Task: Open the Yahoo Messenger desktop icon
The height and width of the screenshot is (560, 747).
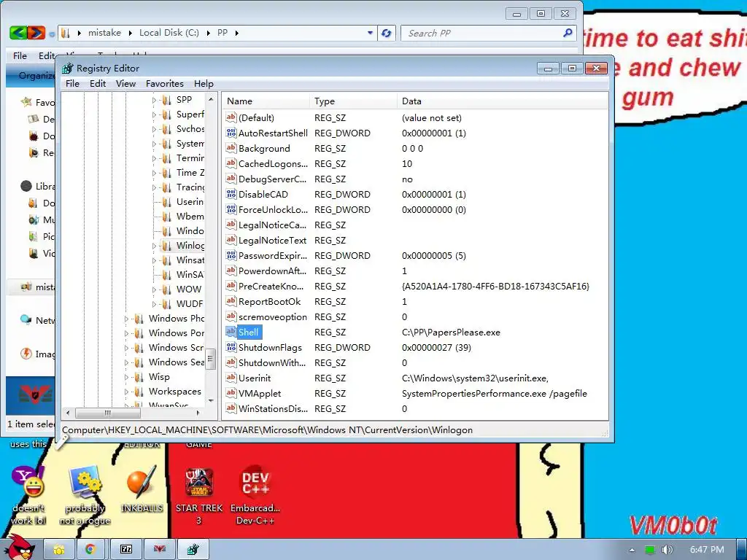Action: [x=28, y=482]
